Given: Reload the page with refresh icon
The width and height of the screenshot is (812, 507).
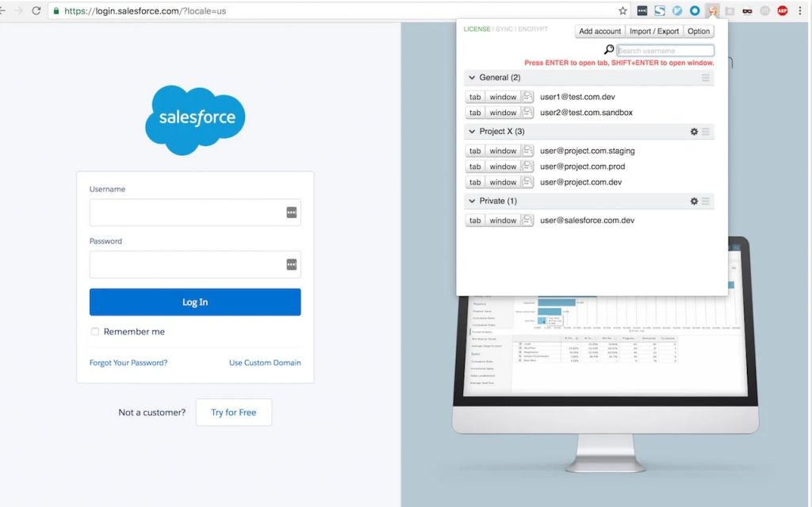Looking at the screenshot, I should click(x=36, y=11).
